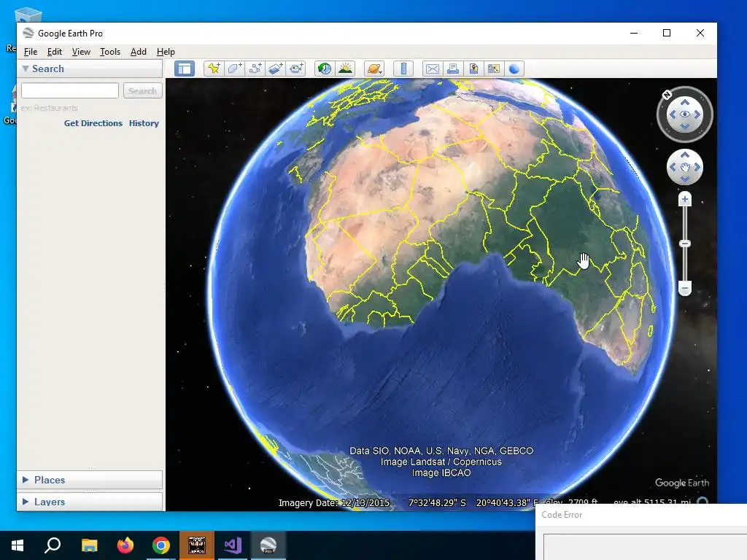747x560 pixels.
Task: Click the Add Image Overlay icon
Action: (x=275, y=69)
